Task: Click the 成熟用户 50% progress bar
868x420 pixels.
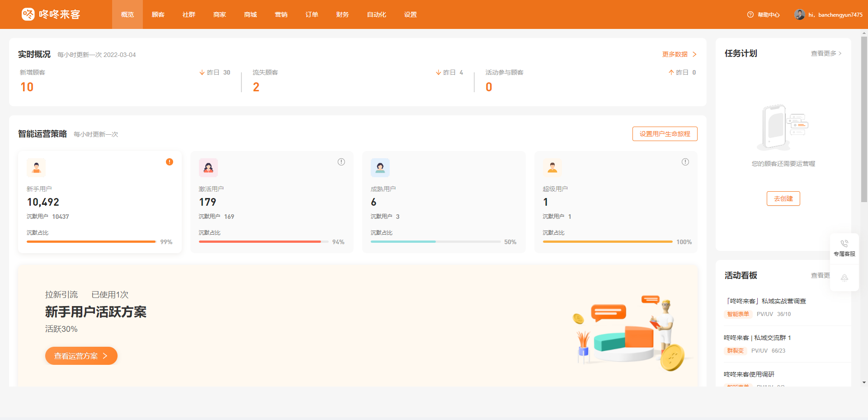Action: (435, 242)
